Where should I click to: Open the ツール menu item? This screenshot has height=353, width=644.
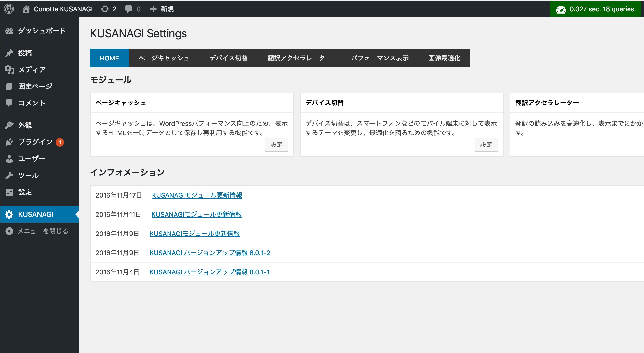click(x=40, y=175)
